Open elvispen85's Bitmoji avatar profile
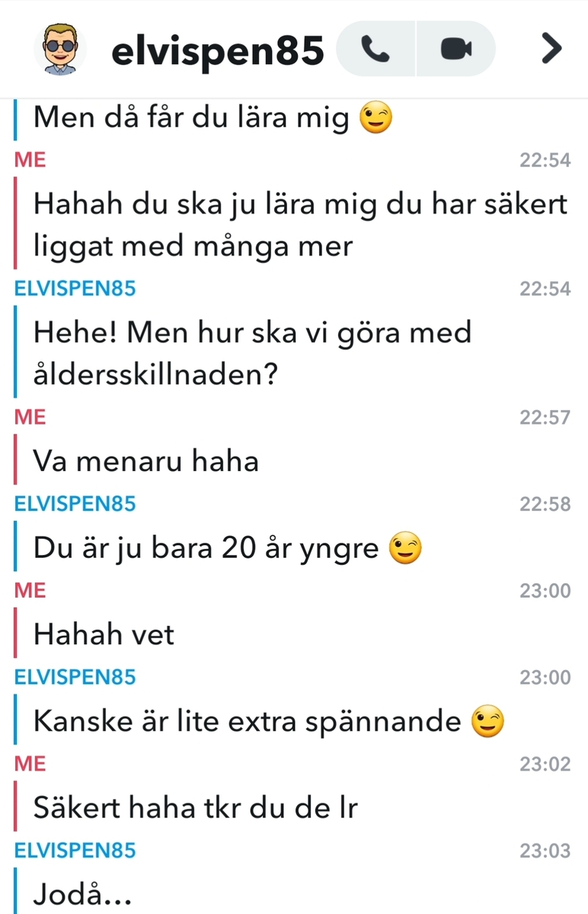588x914 pixels. click(60, 49)
